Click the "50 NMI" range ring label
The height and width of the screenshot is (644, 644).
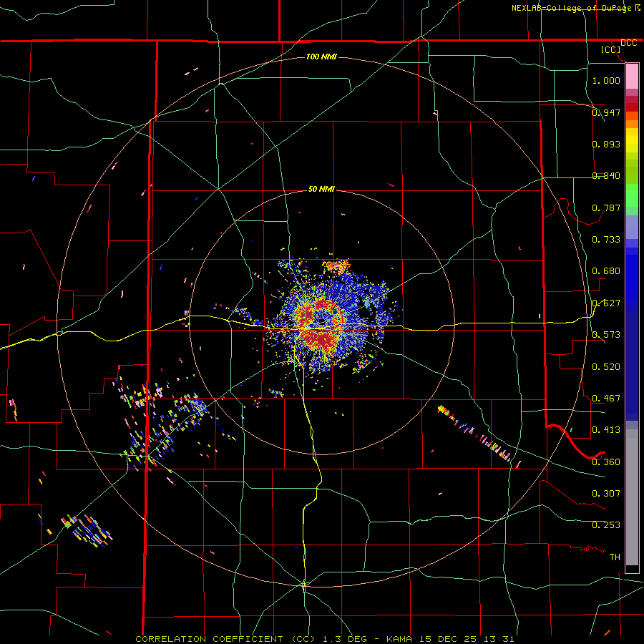(x=321, y=189)
